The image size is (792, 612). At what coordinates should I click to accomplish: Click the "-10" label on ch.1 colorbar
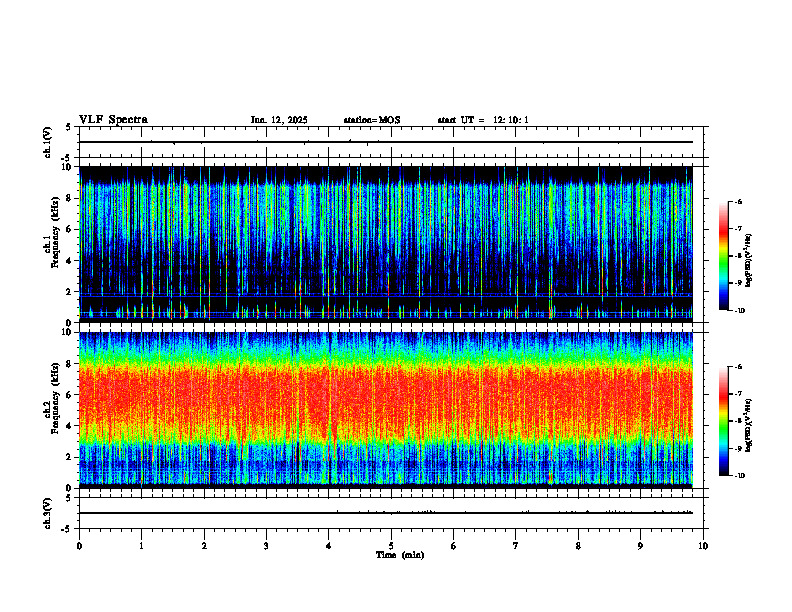coord(740,311)
